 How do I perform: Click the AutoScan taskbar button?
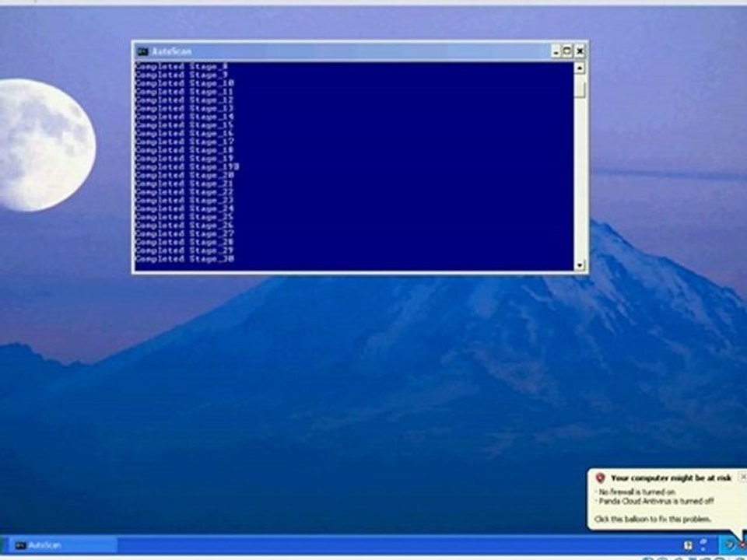[x=63, y=545]
